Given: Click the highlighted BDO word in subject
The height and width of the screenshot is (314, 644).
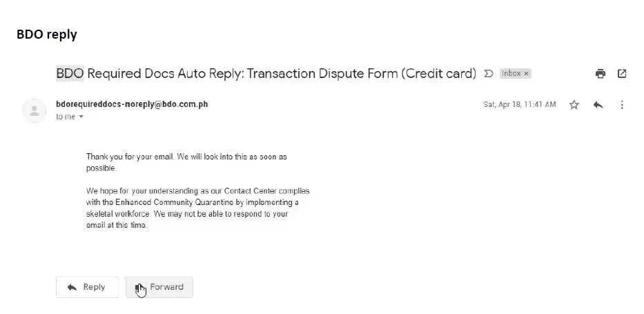Looking at the screenshot, I should (69, 73).
